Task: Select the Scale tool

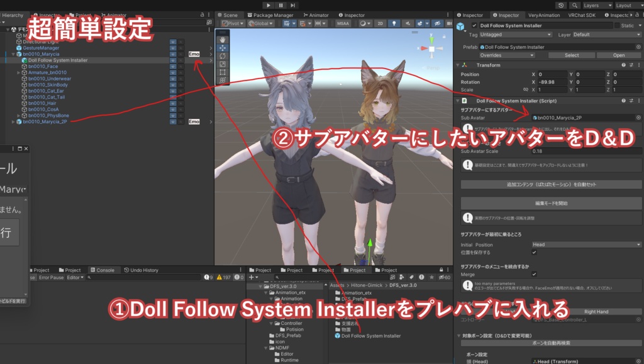Action: 223,64
